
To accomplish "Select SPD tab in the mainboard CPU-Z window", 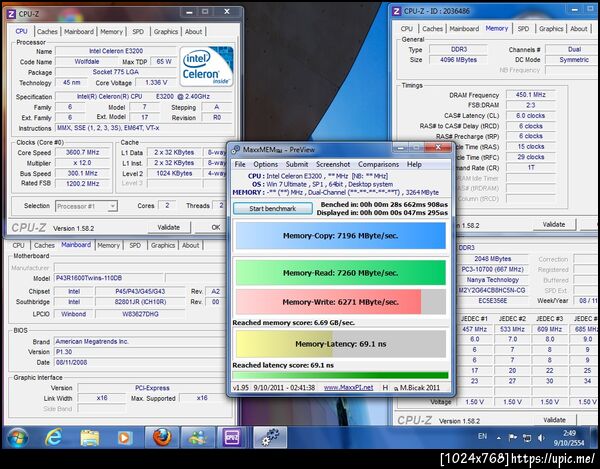I will coord(135,245).
